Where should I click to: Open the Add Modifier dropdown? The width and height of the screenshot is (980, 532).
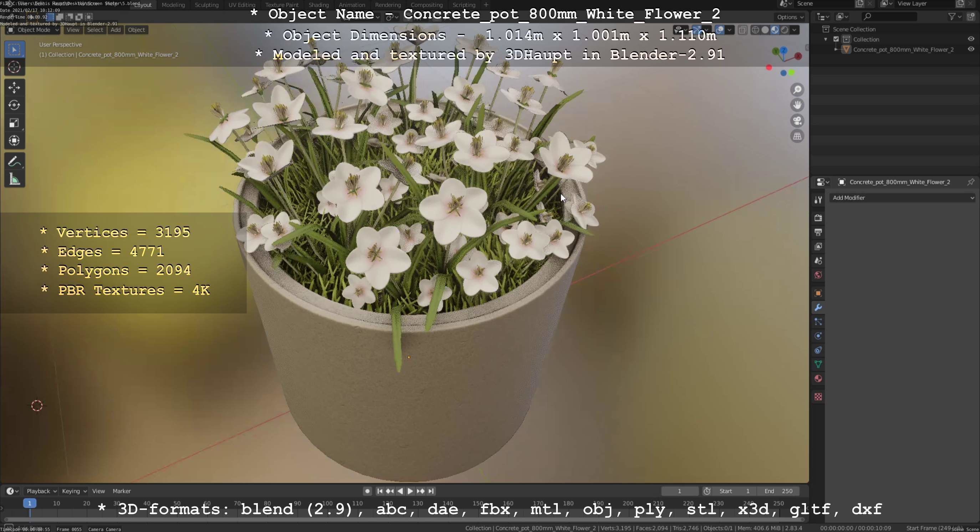tap(902, 198)
